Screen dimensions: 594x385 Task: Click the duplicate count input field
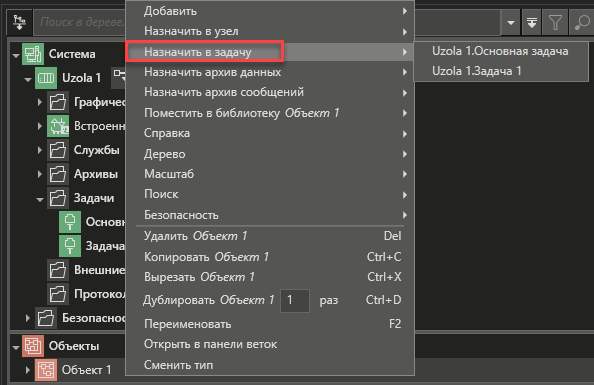(x=295, y=300)
